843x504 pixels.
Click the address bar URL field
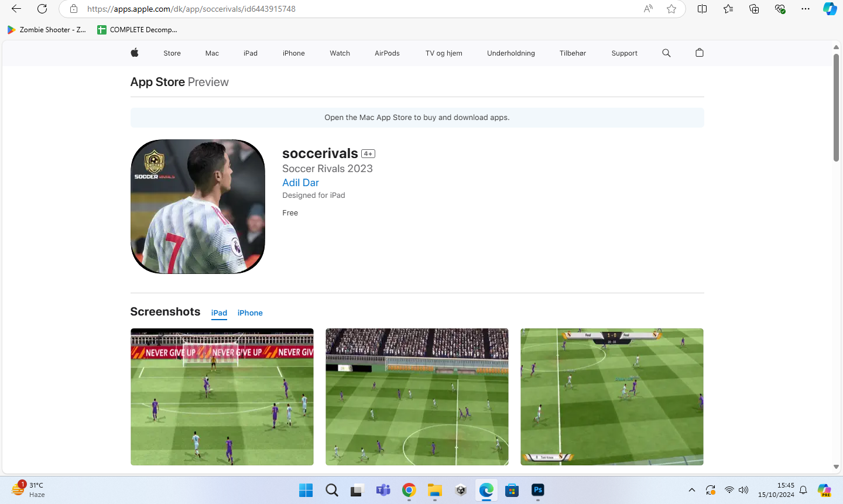(x=351, y=9)
